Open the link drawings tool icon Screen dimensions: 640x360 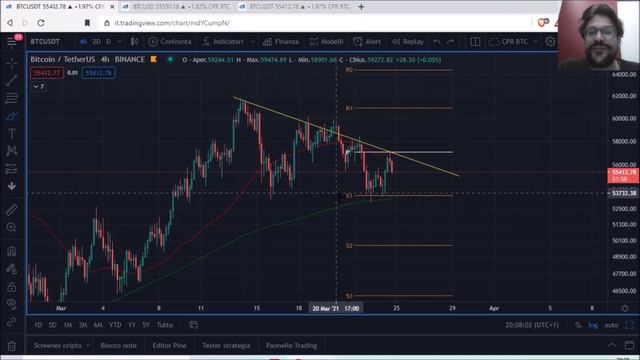[11, 322]
